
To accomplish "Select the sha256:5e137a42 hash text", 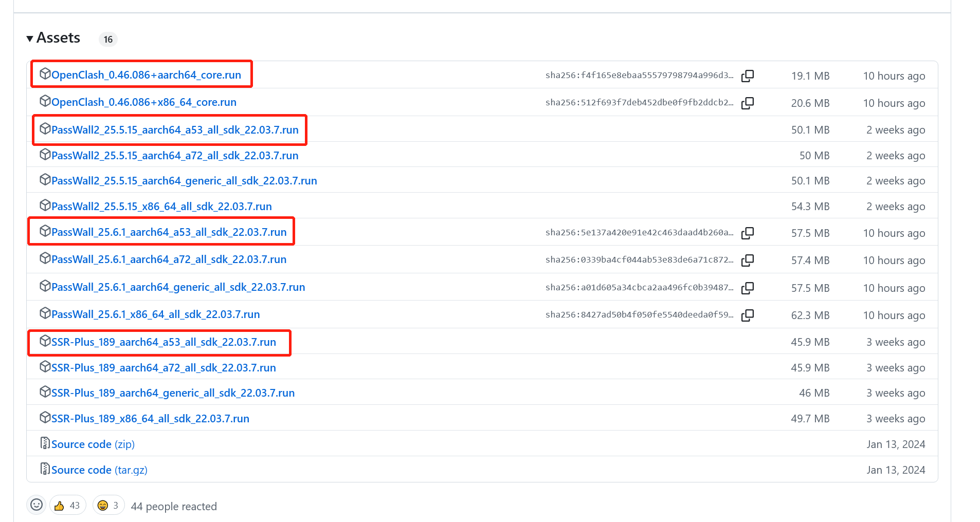I will pos(640,233).
